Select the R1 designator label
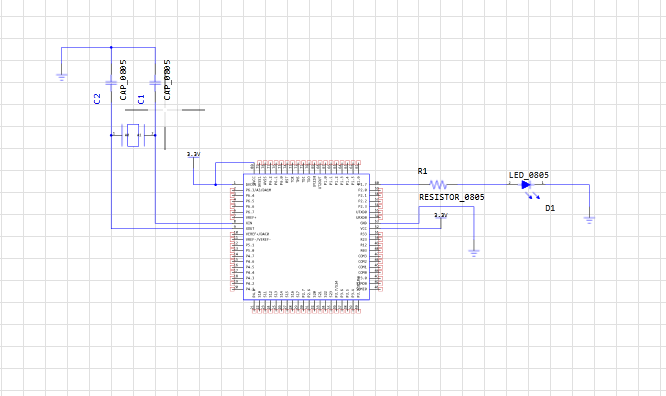This screenshot has height=396, width=666. point(422,171)
